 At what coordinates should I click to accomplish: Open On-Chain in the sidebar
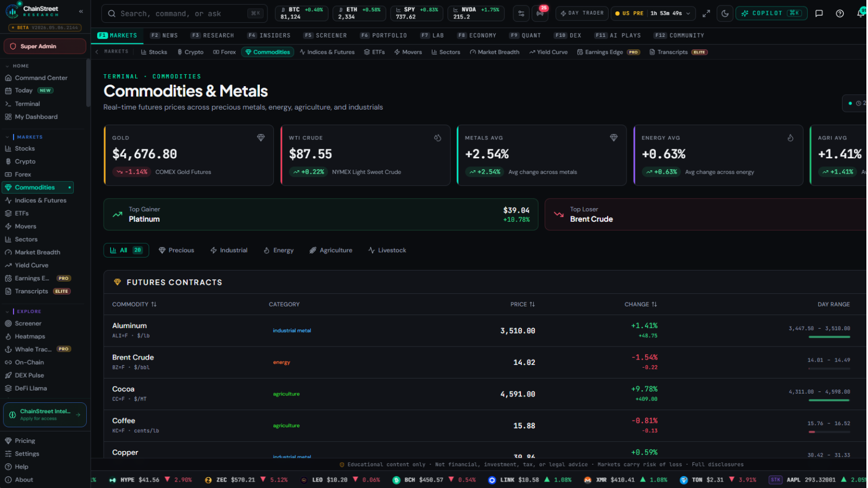pos(29,362)
